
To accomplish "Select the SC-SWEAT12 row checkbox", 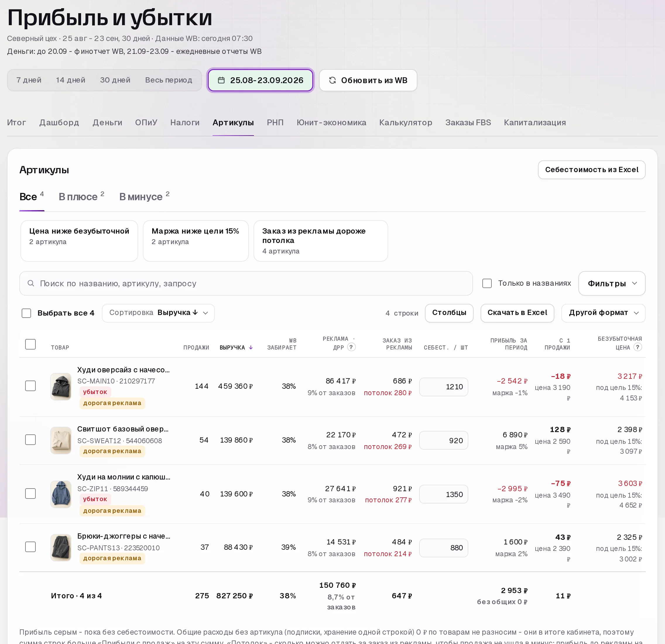I will tap(30, 440).
